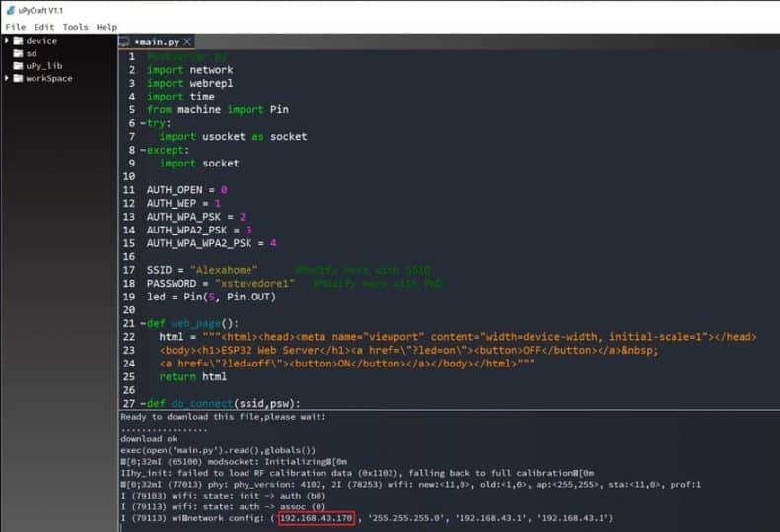The width and height of the screenshot is (780, 532).
Task: Click the uPyCraft app icon in title bar
Action: pos(11,10)
